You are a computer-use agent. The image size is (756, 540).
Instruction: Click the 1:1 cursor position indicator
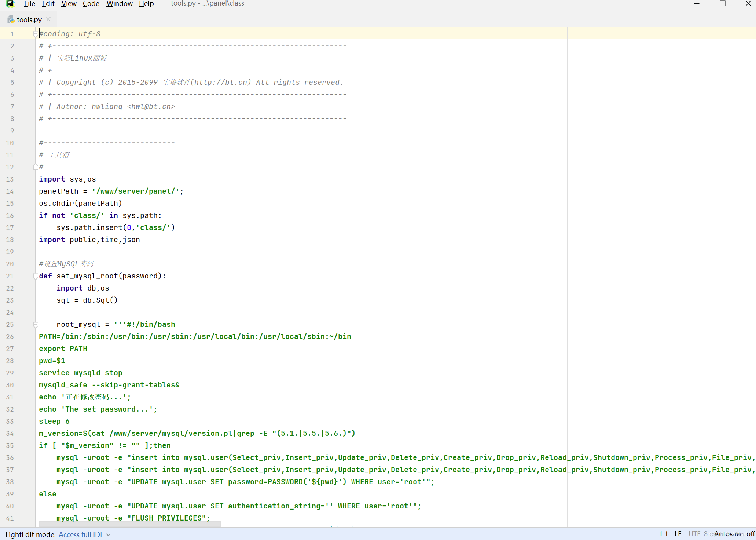pos(663,534)
